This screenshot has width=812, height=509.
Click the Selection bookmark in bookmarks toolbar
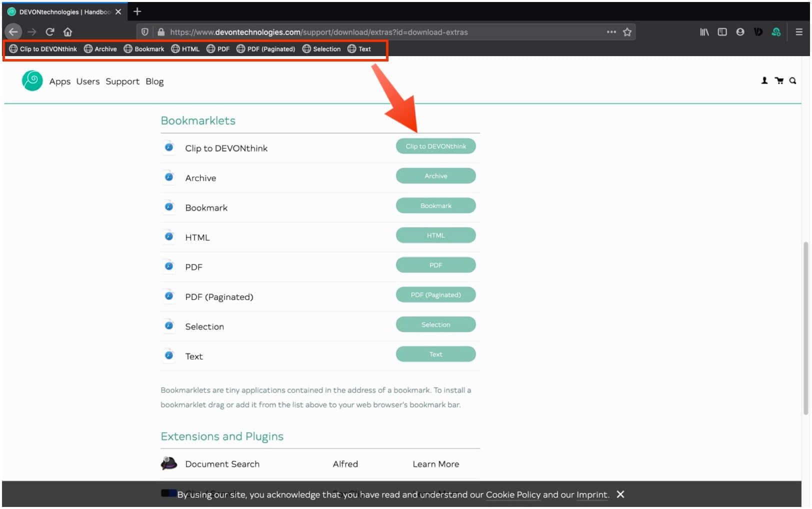[x=321, y=49]
